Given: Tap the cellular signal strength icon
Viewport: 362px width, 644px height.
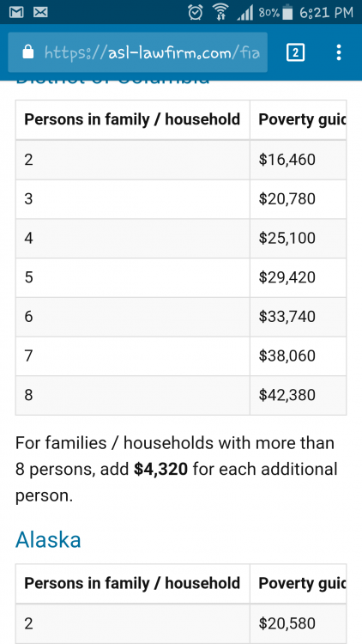Looking at the screenshot, I should (x=245, y=13).
